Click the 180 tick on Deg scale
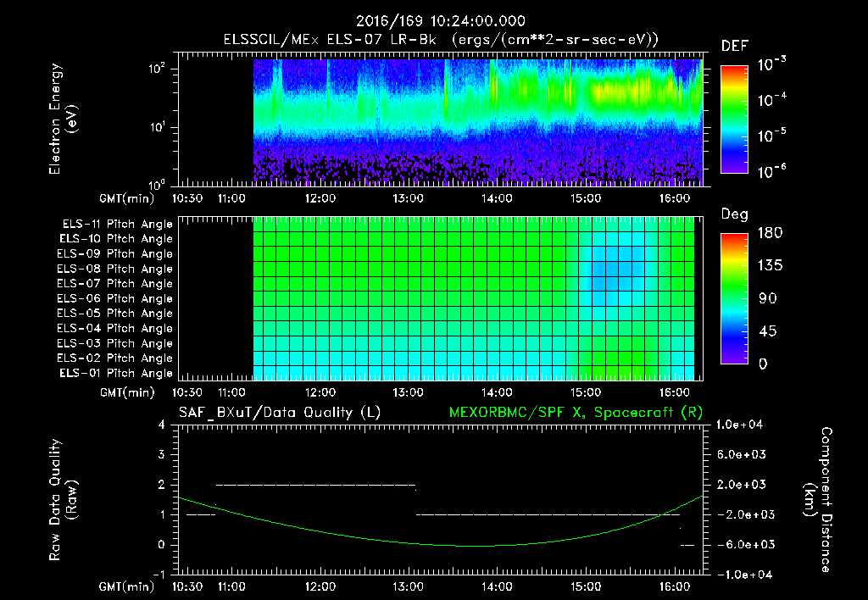Screen dimensions: 868x600 (x=770, y=233)
